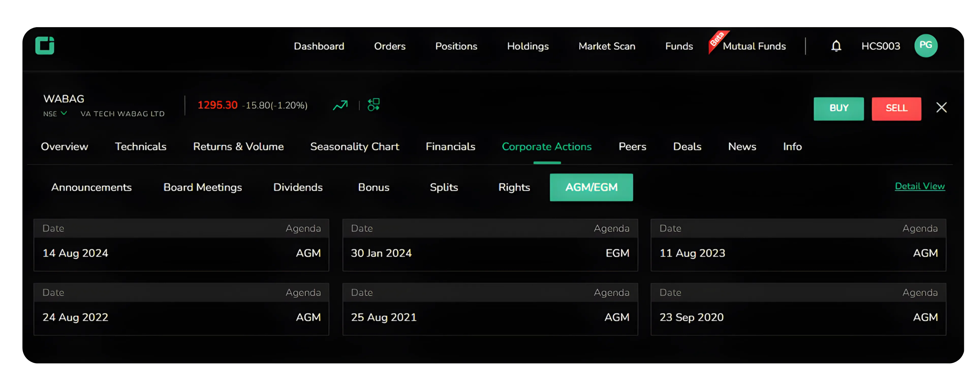The height and width of the screenshot is (384, 980).
Task: Open the Seasonality Chart tab
Action: (x=354, y=146)
